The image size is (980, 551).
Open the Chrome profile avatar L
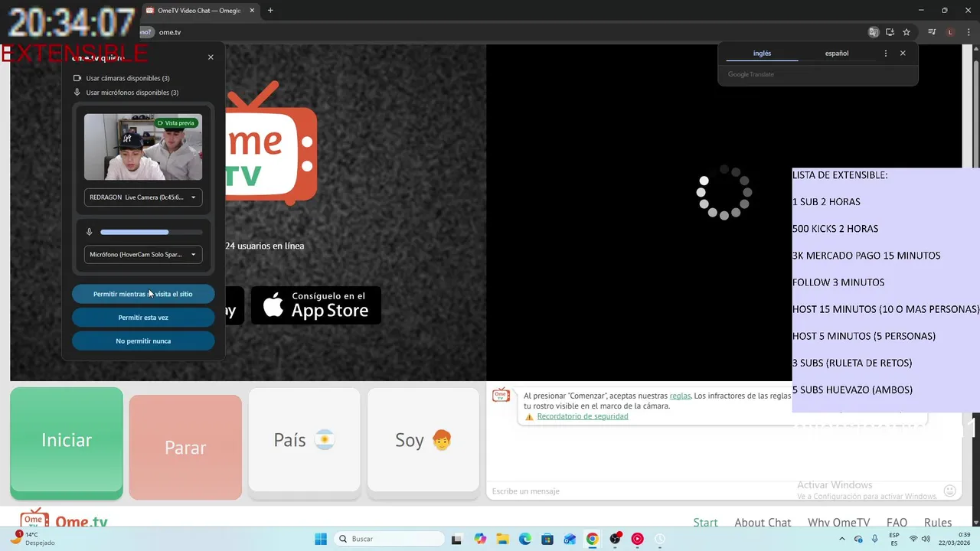(x=950, y=32)
